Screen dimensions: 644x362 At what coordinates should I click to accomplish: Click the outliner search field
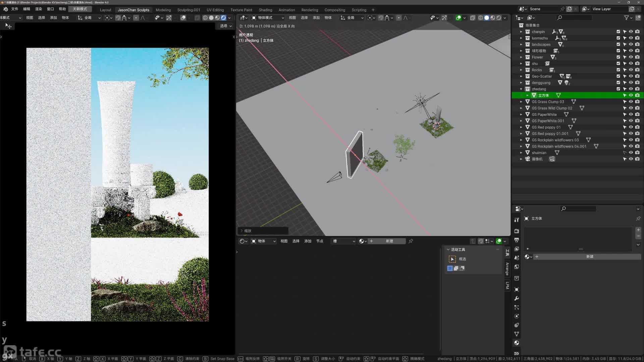pyautogui.click(x=574, y=18)
